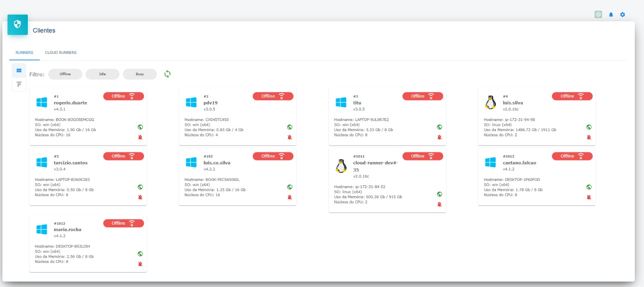This screenshot has height=287, width=644.
Task: Click muted bell on luis.co.silva card
Action: coord(290,197)
